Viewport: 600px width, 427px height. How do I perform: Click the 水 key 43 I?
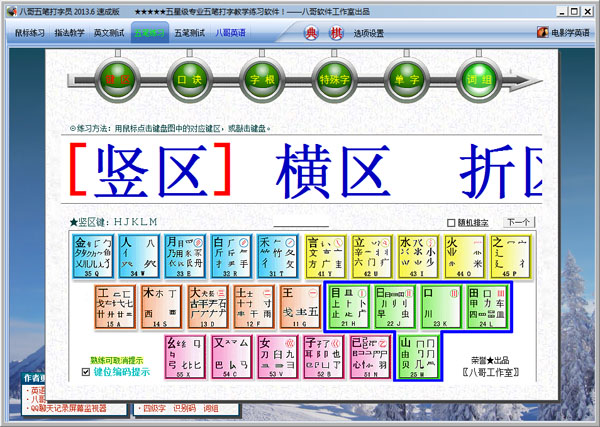(418, 256)
